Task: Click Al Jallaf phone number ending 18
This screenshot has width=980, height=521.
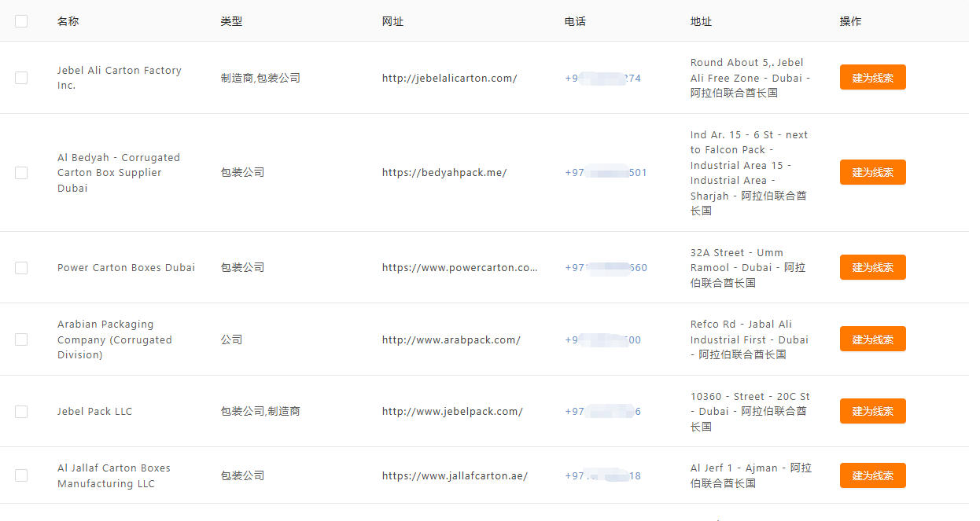Action: coord(602,475)
